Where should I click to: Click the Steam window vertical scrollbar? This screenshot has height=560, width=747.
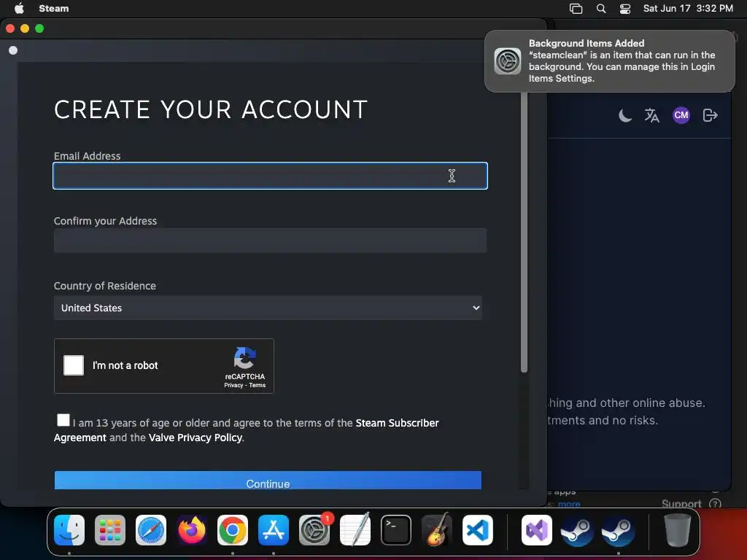coord(524,232)
